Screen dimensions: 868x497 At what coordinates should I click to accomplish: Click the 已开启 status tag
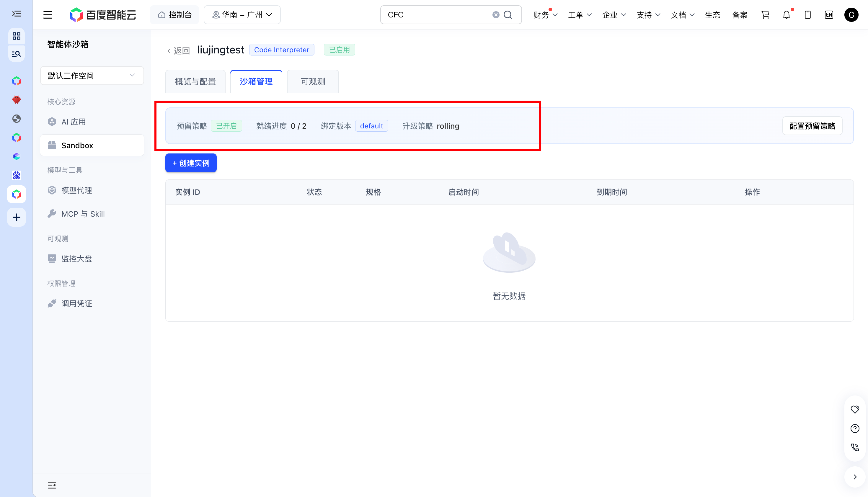[x=226, y=126]
